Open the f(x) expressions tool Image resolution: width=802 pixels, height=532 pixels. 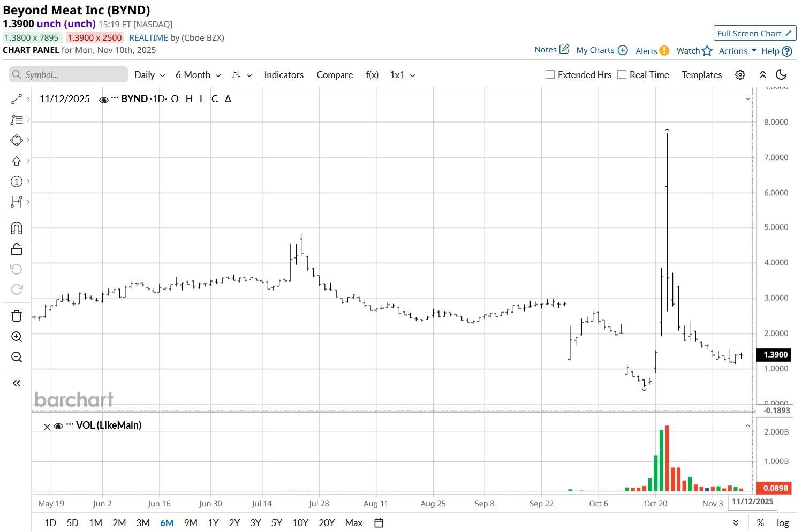click(372, 75)
